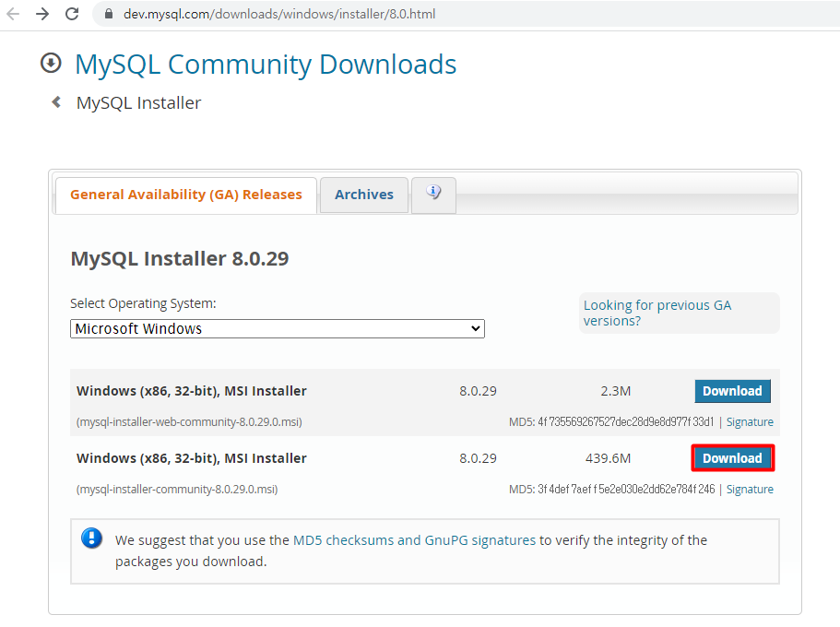Click the MySQL Installer breadcrumb text

point(138,103)
